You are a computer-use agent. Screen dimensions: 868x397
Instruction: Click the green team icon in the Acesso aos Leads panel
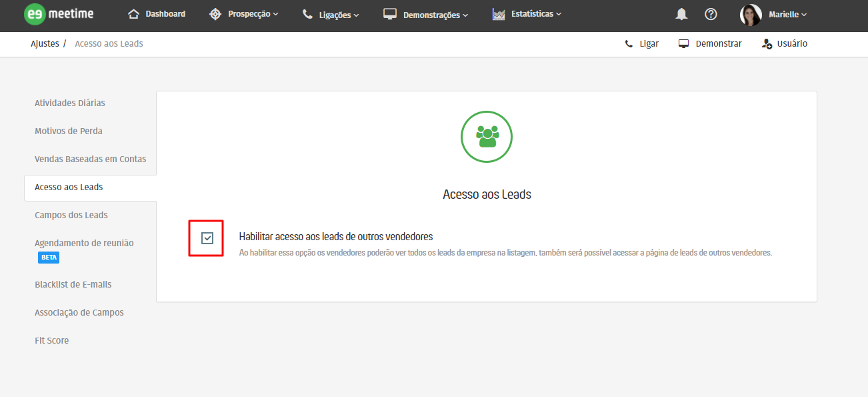[487, 136]
